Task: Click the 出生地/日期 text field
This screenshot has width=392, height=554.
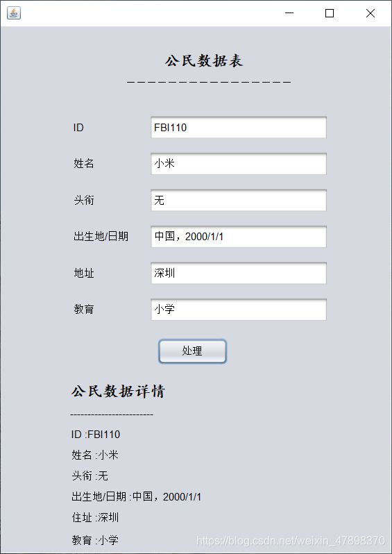Action: (x=239, y=237)
